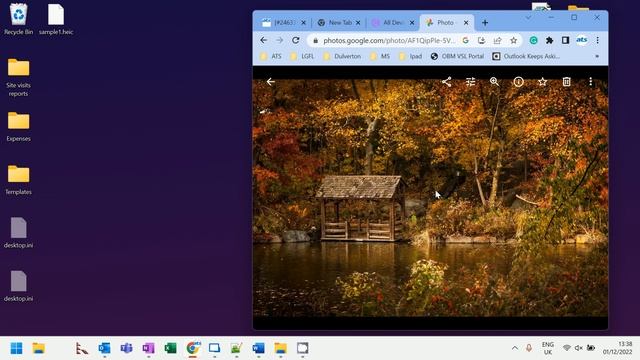Viewport: 640px width, 360px height.
Task: Open the Dulverton bookmark folder
Action: (342, 56)
